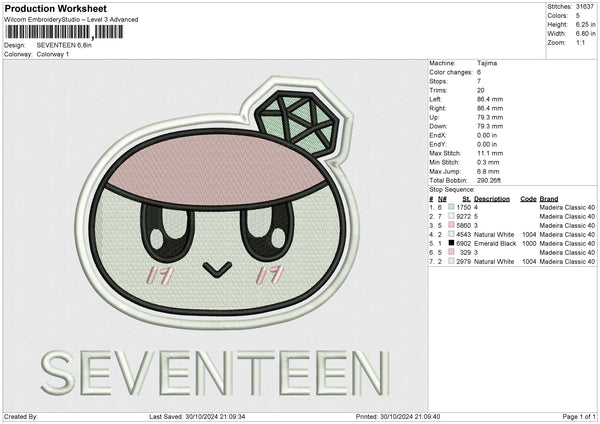
Task: Select stitch count 1750 in stop 1
Action: pos(464,207)
